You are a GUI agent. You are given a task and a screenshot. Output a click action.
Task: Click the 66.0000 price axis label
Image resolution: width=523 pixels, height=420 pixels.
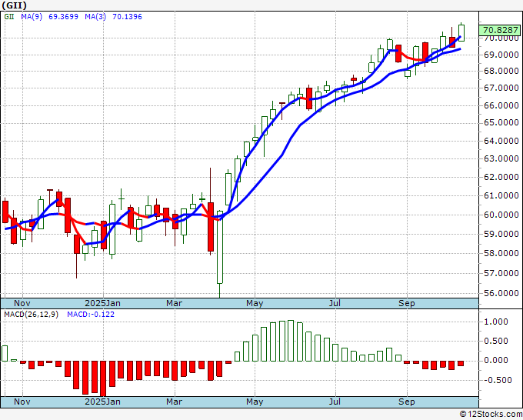pos(501,105)
